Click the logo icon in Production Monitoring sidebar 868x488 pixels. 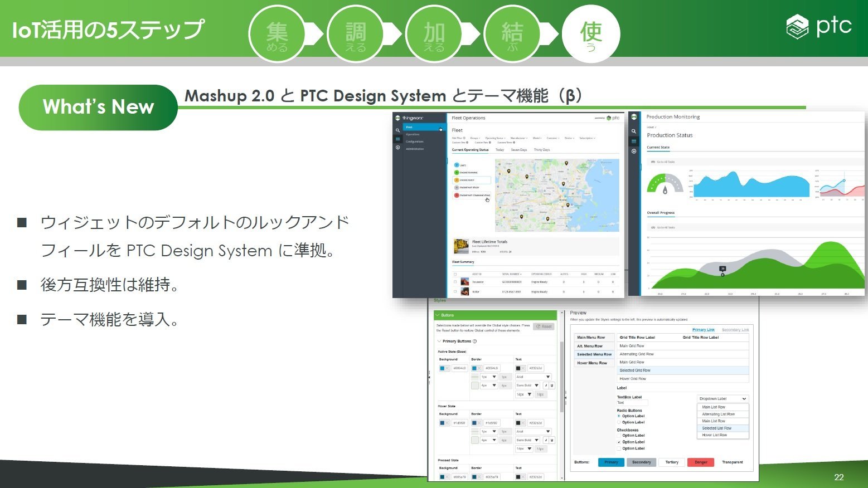click(634, 117)
